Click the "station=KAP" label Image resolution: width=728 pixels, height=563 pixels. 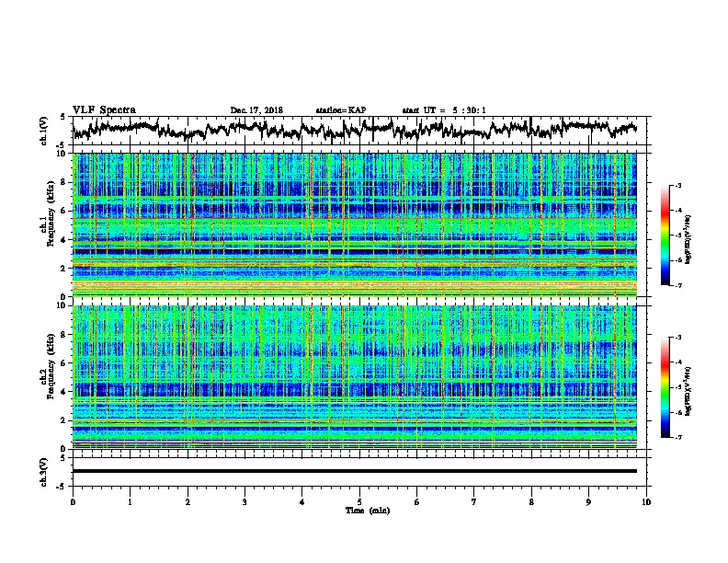341,110
